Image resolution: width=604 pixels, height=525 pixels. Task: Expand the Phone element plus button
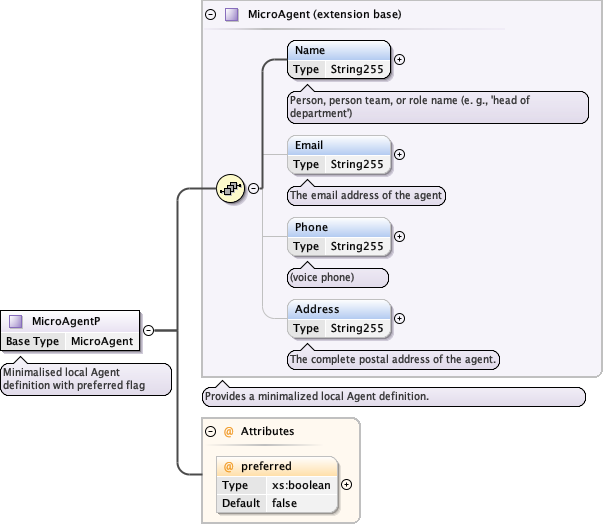pos(400,236)
